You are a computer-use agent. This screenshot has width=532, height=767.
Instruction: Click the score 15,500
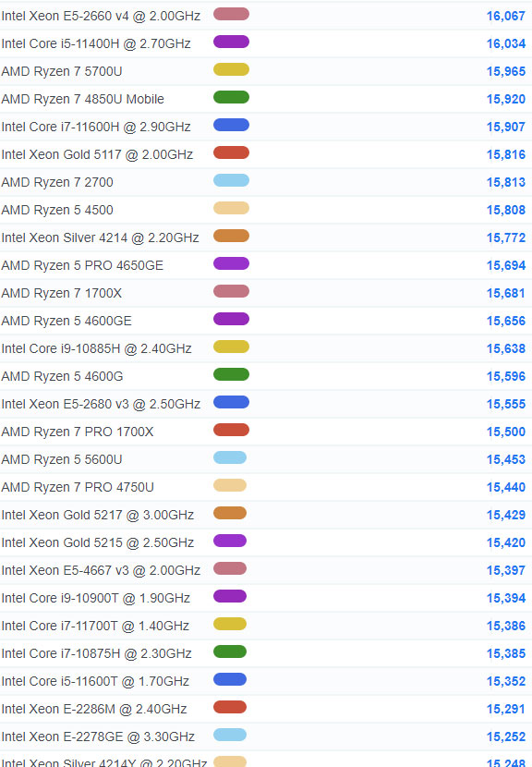[x=506, y=432]
